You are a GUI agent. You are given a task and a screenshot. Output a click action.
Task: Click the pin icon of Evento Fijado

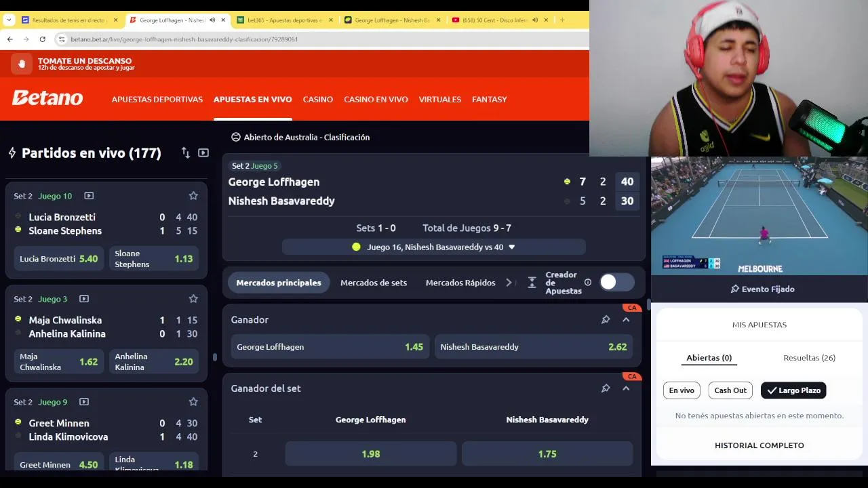click(734, 289)
